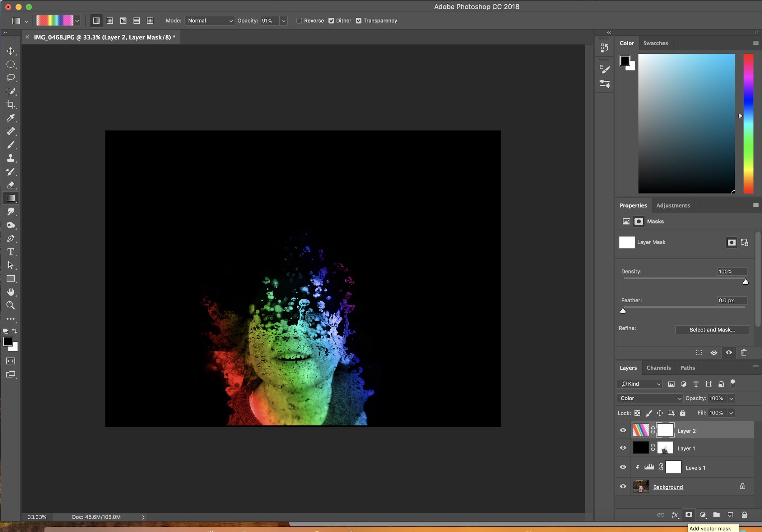Click the delete layer trash icon

[744, 515]
